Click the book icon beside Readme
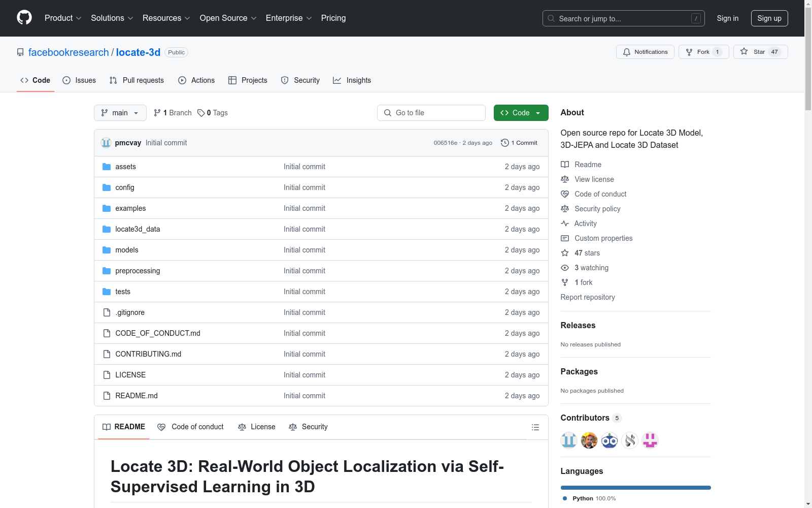 pos(565,165)
